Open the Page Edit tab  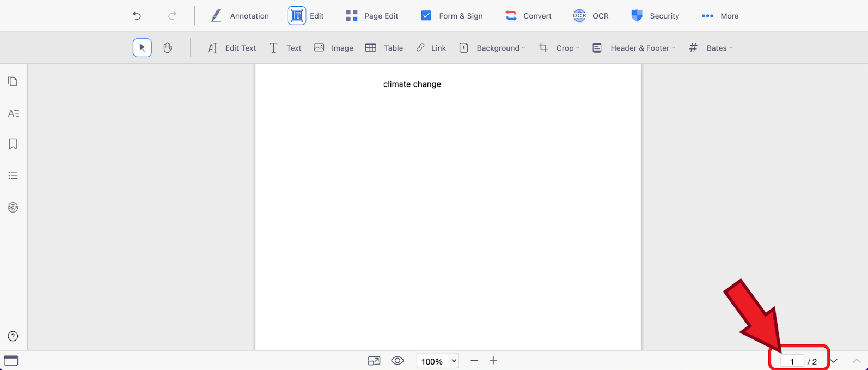click(372, 16)
